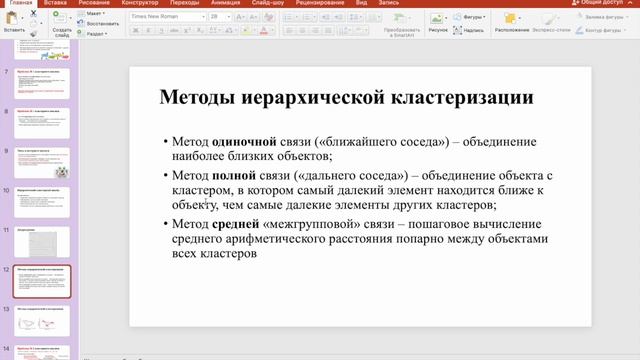Click the Format Painter brush icon
This screenshot has height=360, width=640.
[33, 33]
